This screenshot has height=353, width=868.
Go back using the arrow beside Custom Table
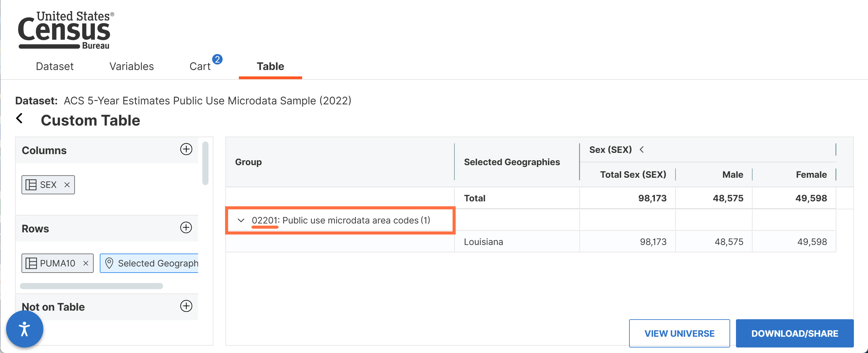coord(20,118)
